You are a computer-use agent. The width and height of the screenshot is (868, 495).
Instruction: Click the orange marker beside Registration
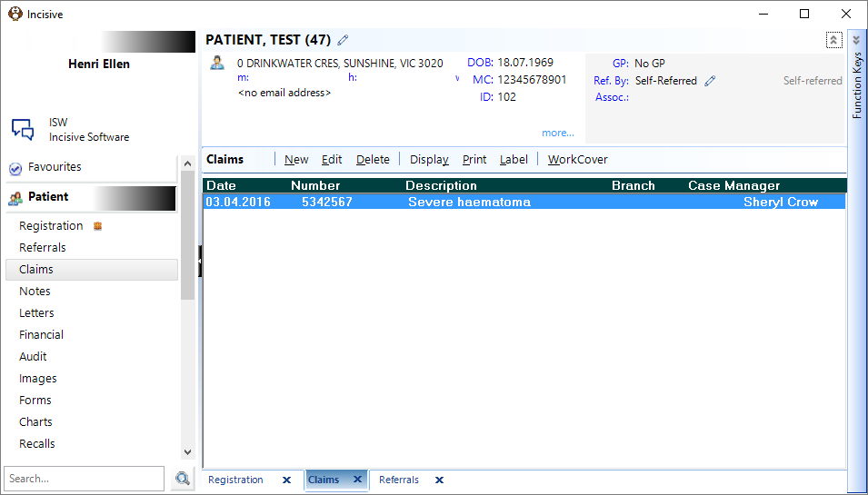pos(98,225)
